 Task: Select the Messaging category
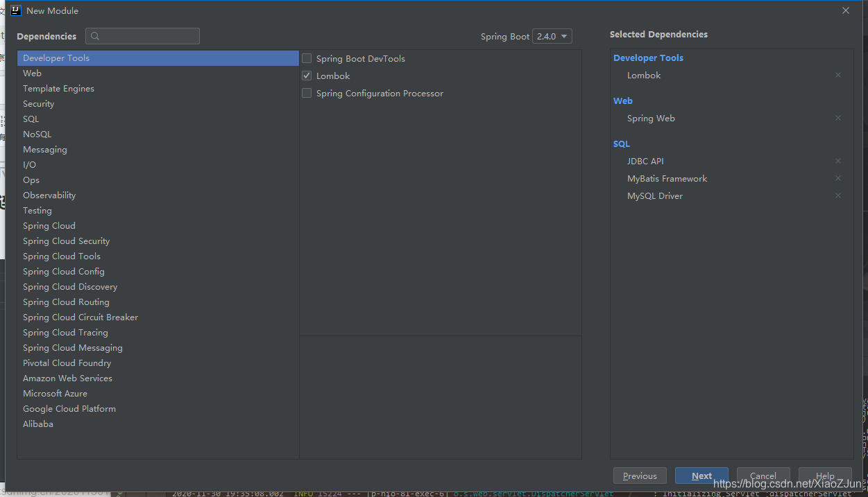(x=158, y=150)
